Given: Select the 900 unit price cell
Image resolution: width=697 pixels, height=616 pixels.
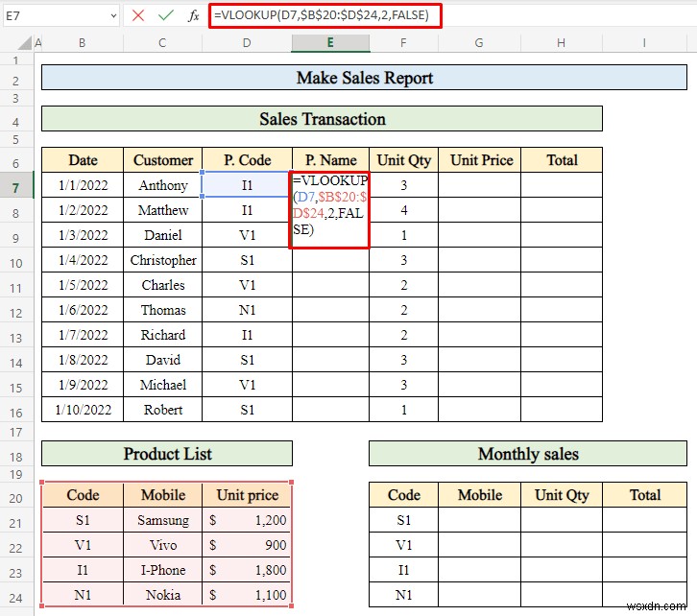Looking at the screenshot, I should point(247,545).
